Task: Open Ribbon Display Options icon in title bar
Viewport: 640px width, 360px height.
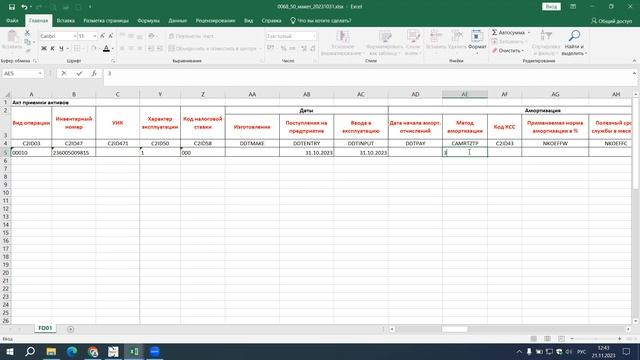Action: tap(573, 7)
